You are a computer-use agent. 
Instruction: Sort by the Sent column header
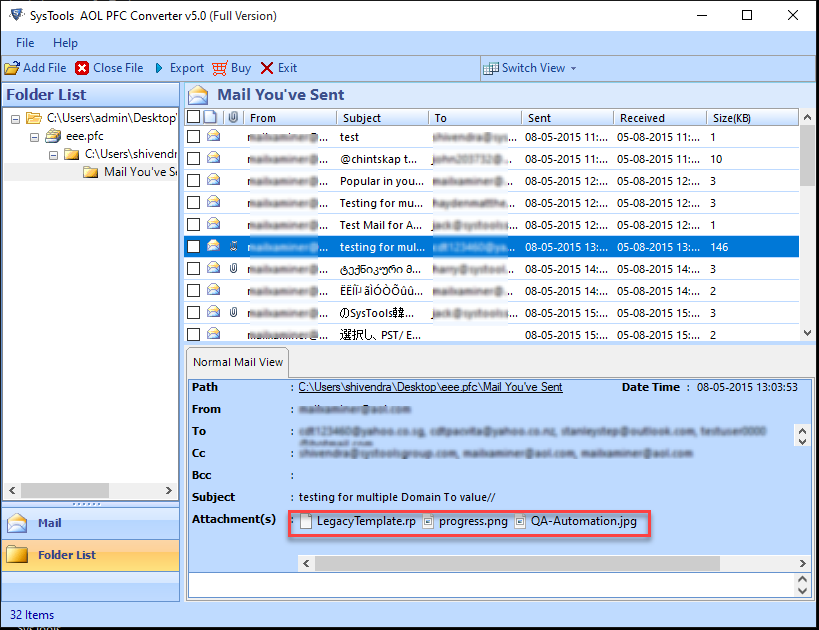[x=568, y=118]
